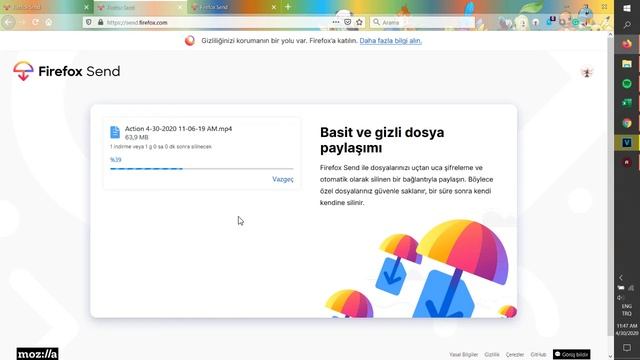Click the %39 upload percentage

[x=116, y=160]
